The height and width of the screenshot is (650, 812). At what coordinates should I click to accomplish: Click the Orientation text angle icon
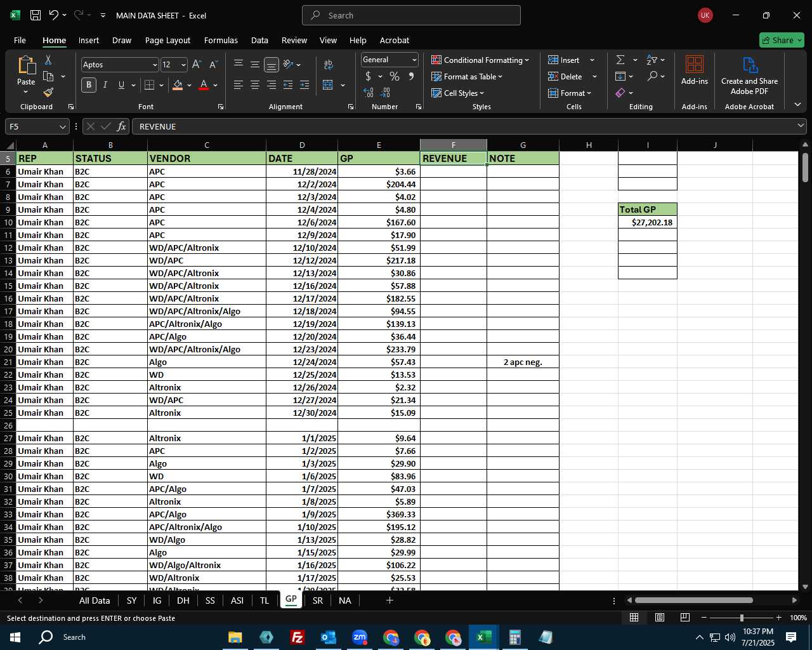coord(288,65)
